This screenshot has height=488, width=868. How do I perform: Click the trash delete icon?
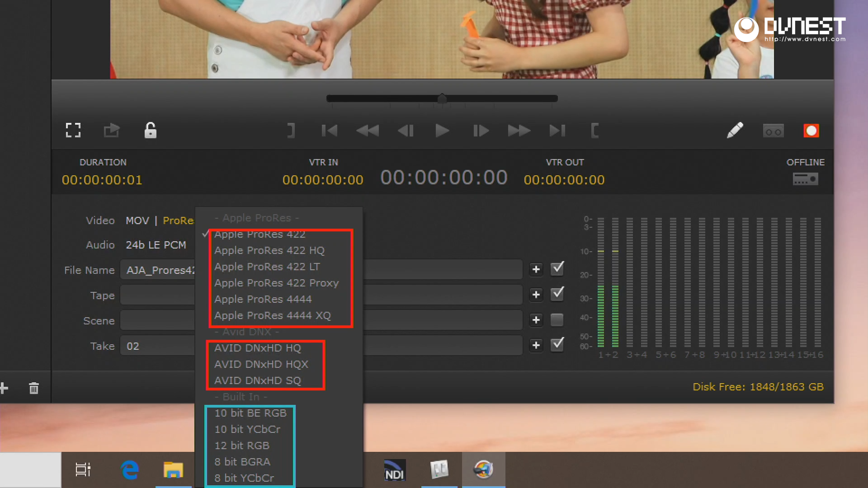pos(34,388)
